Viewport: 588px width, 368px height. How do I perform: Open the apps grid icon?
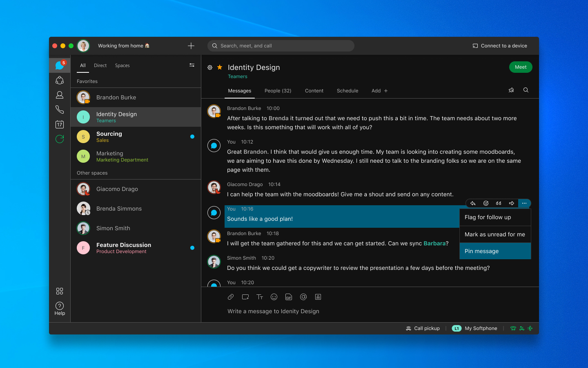[60, 291]
